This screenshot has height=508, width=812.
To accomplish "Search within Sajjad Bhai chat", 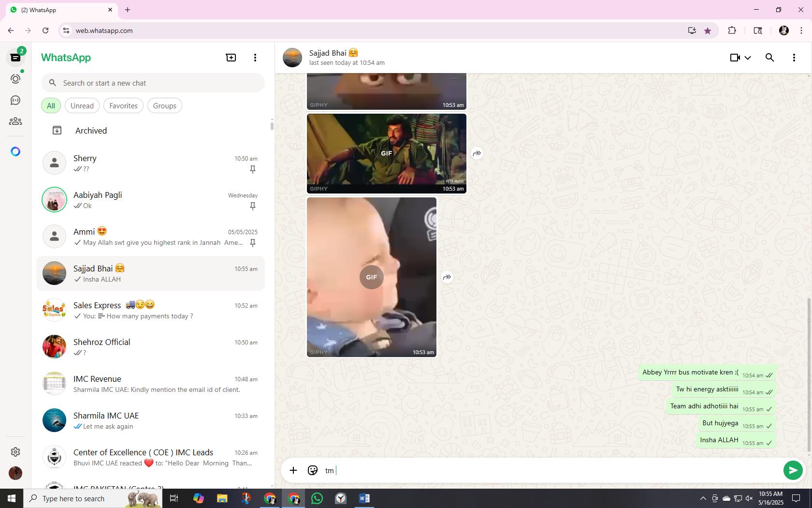I will (770, 58).
